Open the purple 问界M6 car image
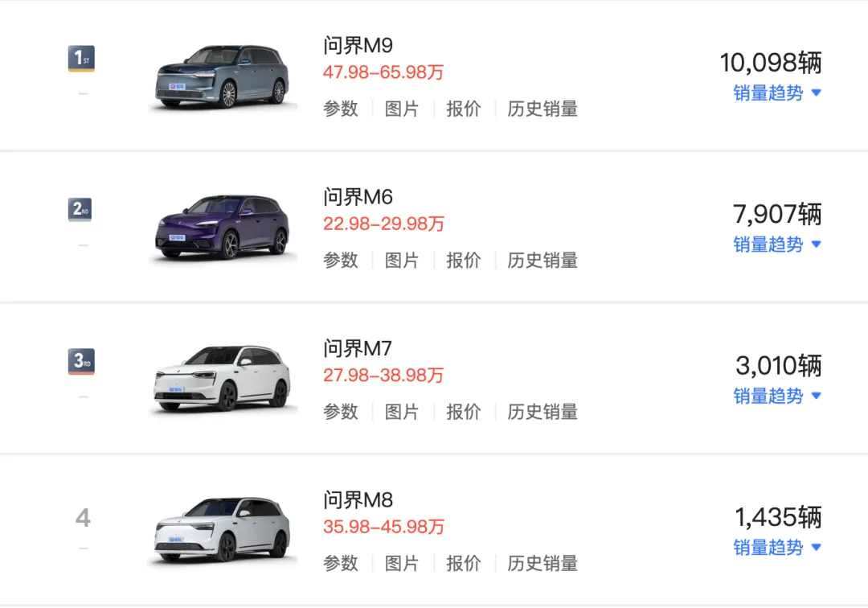 [x=223, y=228]
